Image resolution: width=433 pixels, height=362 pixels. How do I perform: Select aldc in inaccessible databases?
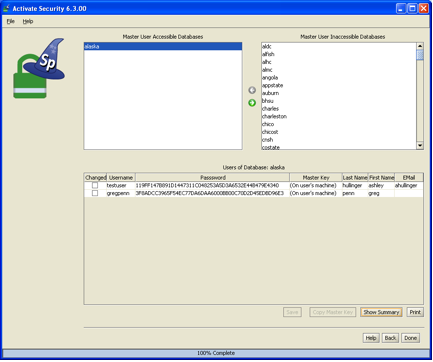point(339,46)
